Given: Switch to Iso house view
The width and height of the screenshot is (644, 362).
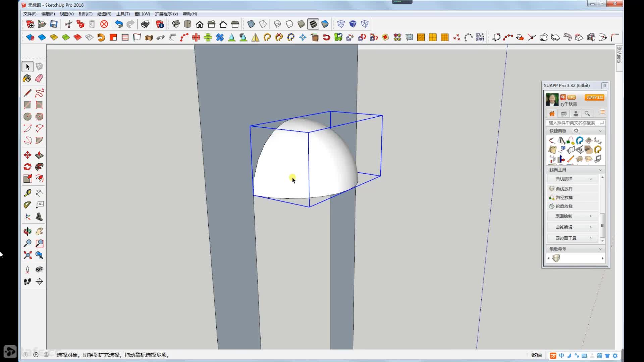Looking at the screenshot, I should pyautogui.click(x=176, y=24).
